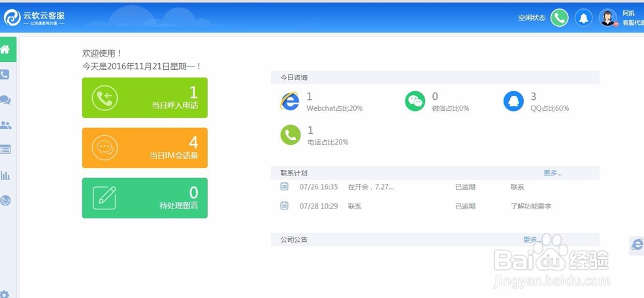Click the 07/28 10:29 timestamp

pos(319,206)
